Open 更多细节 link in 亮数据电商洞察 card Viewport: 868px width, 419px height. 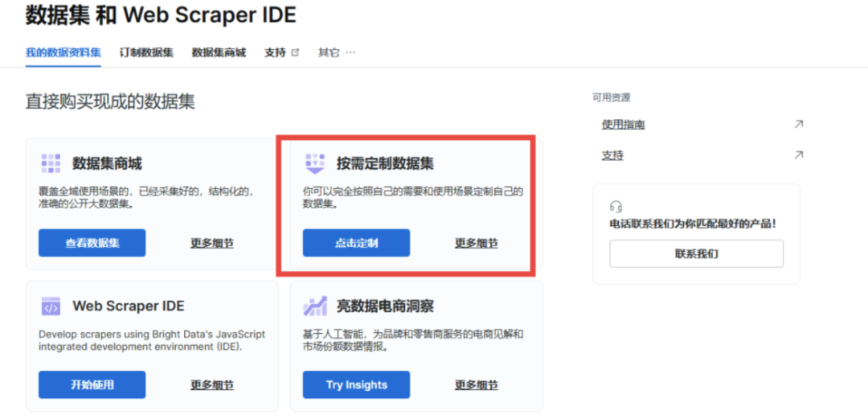coord(476,385)
